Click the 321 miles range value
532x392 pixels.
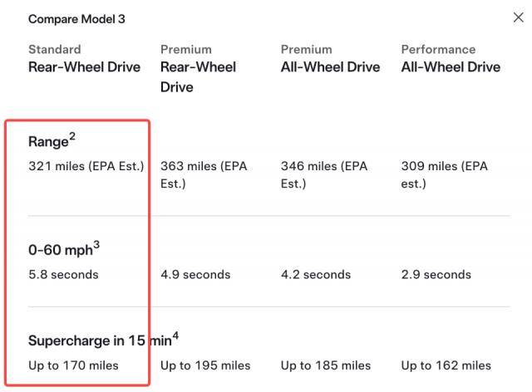pyautogui.click(x=86, y=166)
